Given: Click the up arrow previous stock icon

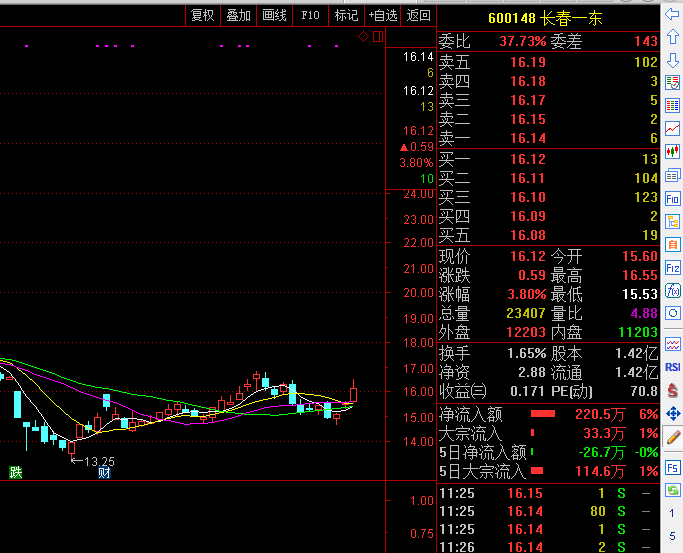Looking at the screenshot, I should point(673,37).
